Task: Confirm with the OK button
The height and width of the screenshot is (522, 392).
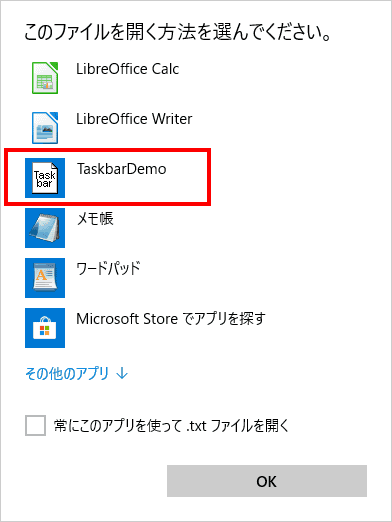Action: (267, 481)
